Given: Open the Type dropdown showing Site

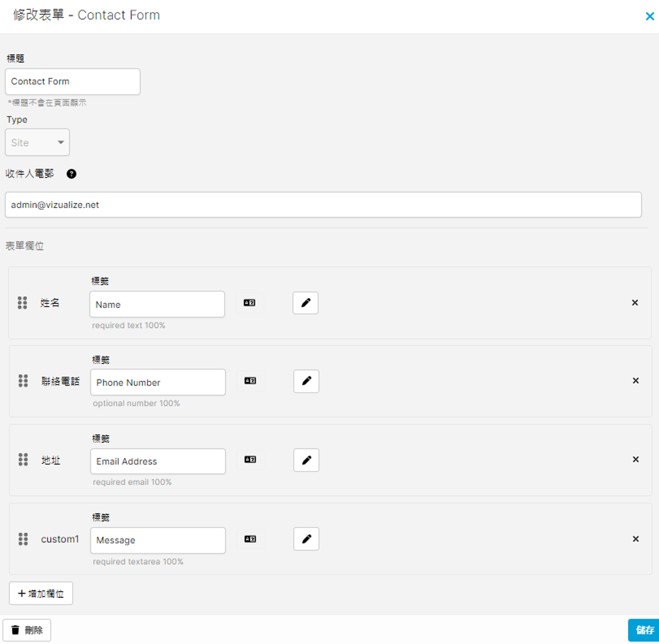Looking at the screenshot, I should [x=37, y=142].
